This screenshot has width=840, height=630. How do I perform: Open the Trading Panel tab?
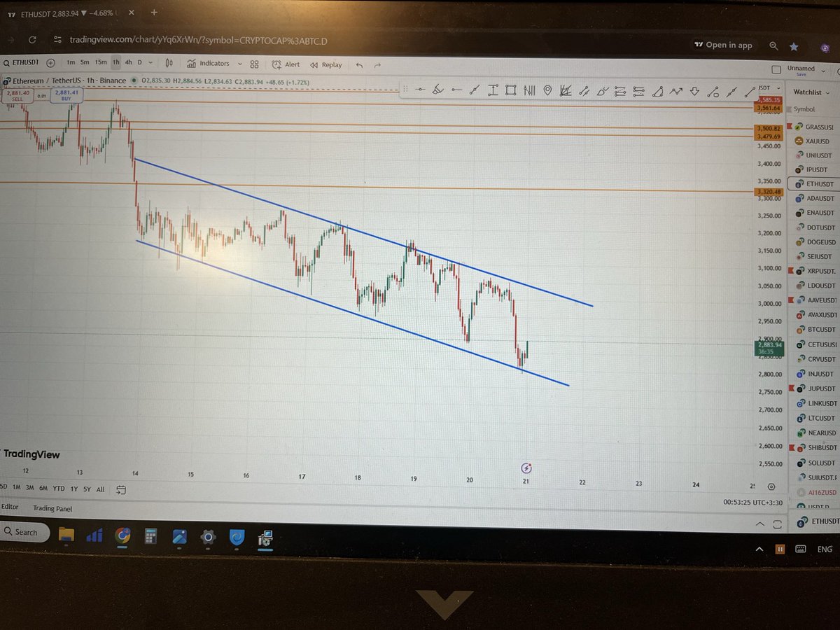pyautogui.click(x=52, y=509)
